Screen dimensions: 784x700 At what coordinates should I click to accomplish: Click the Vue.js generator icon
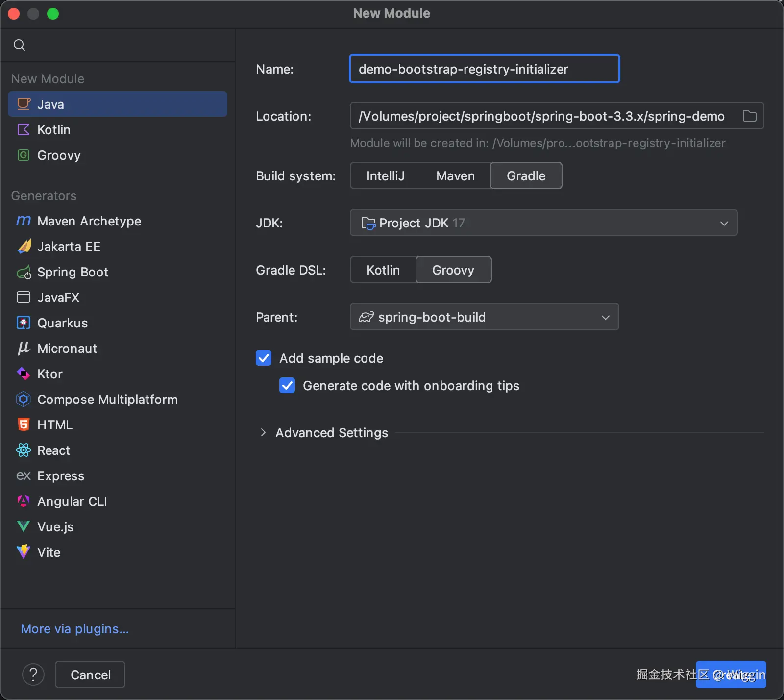[x=24, y=527]
